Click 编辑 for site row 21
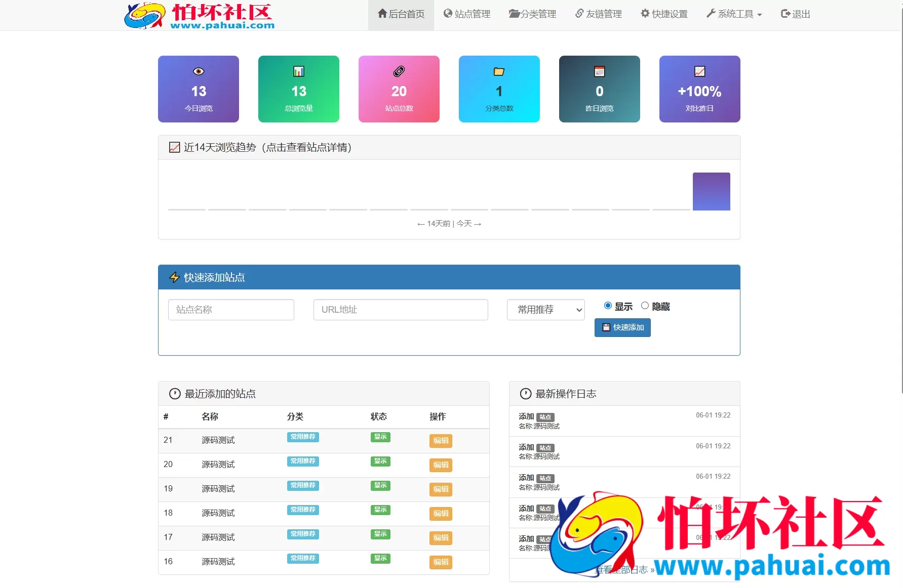This screenshot has height=588, width=903. coord(441,441)
